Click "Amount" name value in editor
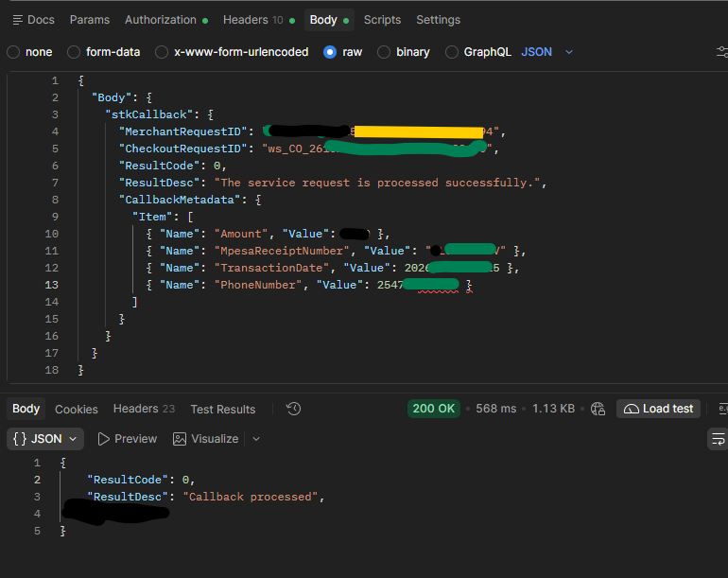Image resolution: width=728 pixels, height=578 pixels. (241, 235)
